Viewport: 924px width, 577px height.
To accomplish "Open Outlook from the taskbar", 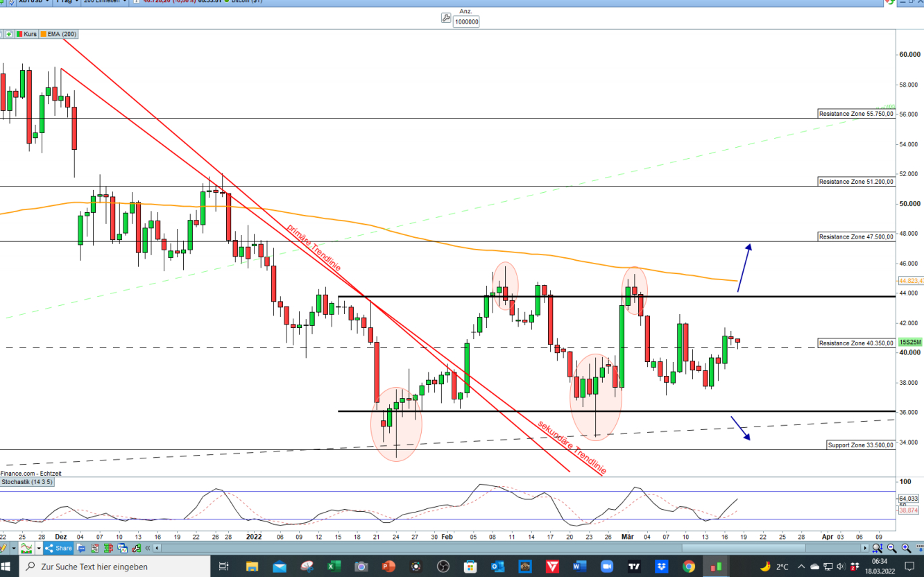I will point(497,567).
